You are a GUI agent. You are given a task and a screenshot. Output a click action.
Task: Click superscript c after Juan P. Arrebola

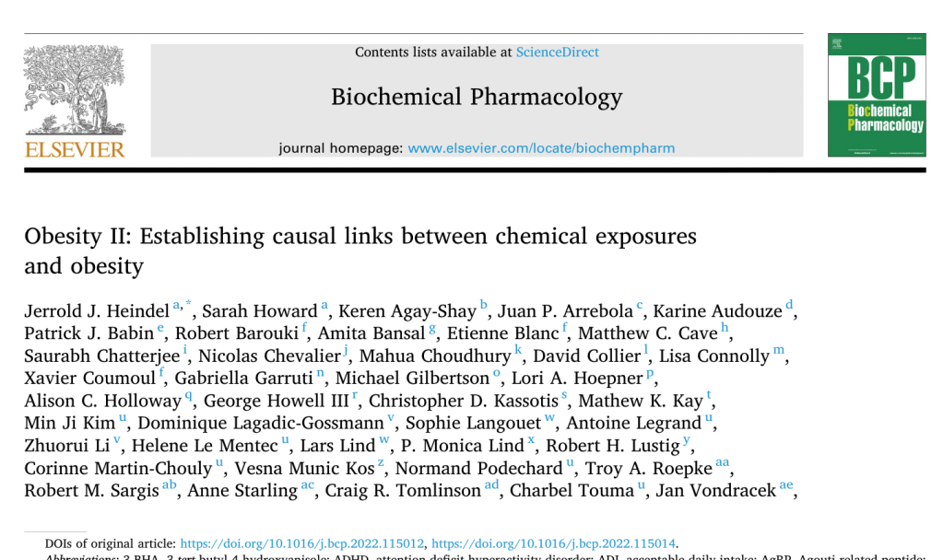(640, 305)
